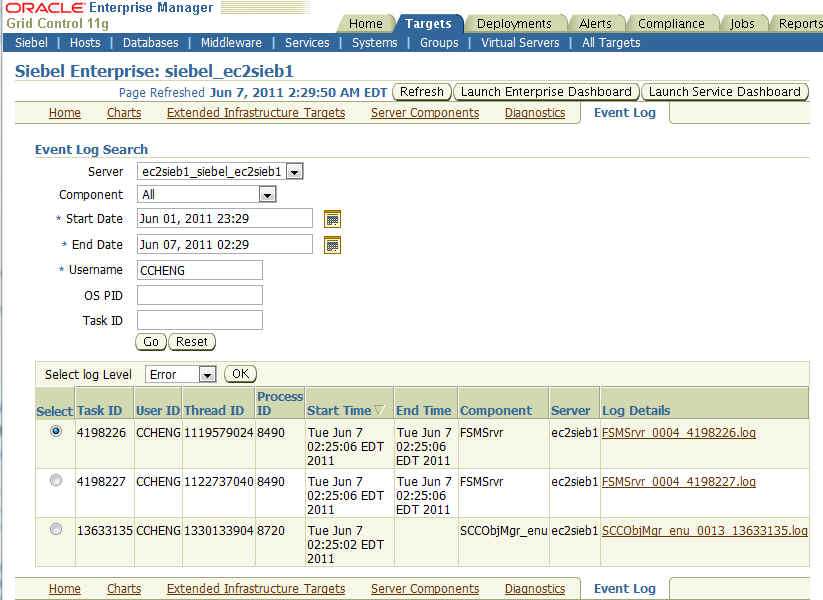The image size is (823, 600).
Task: Click Launch Service Dashboard button
Action: point(725,92)
